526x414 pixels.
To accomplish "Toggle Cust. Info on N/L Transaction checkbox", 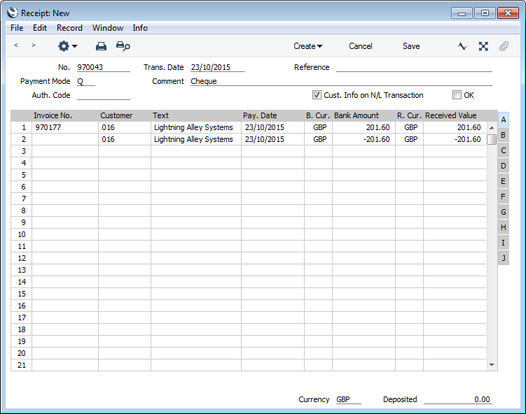I will [316, 95].
